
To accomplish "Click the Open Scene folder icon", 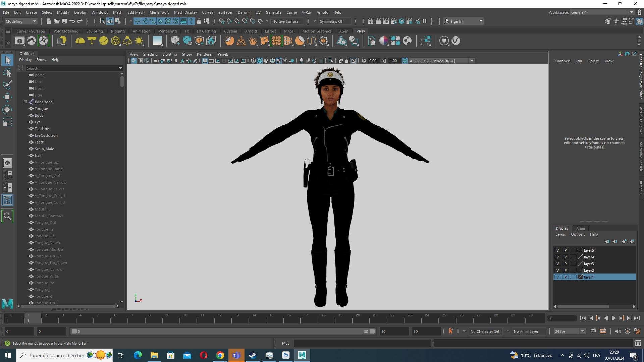I will (56, 21).
